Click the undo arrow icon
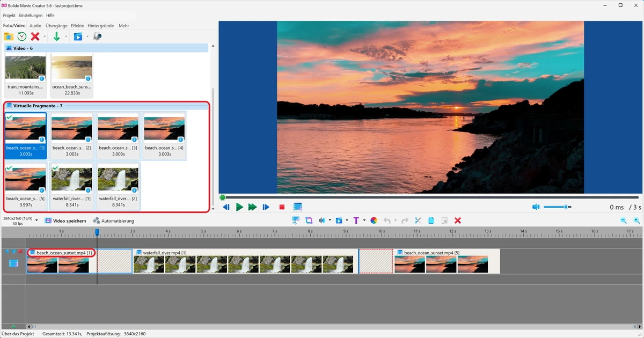This screenshot has height=338, width=644. [387, 221]
